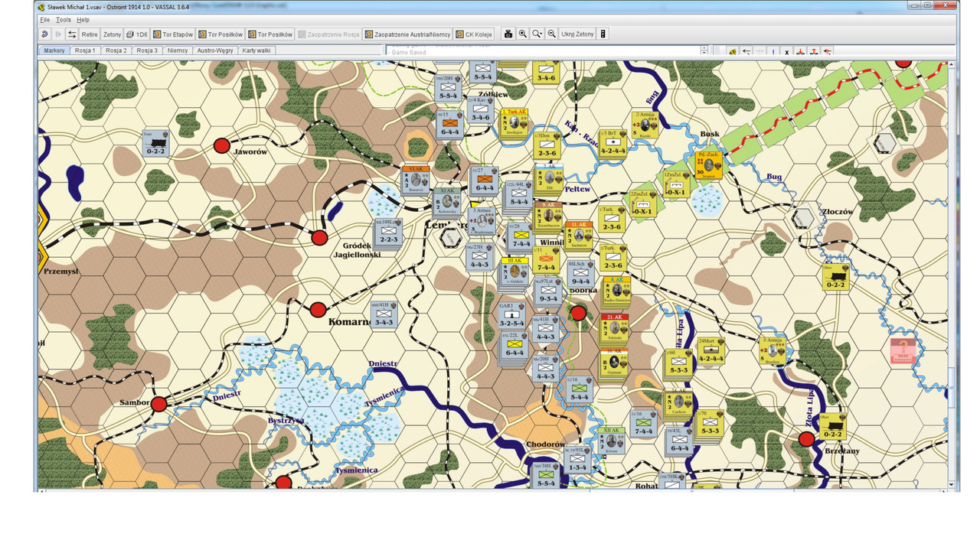Zoom out with the minus magnifier

[551, 34]
